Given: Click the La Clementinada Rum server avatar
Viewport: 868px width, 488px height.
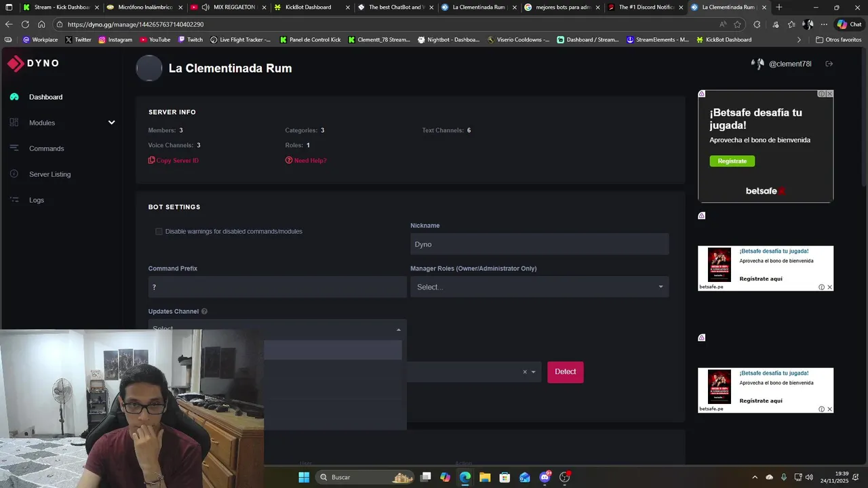Looking at the screenshot, I should 149,68.
